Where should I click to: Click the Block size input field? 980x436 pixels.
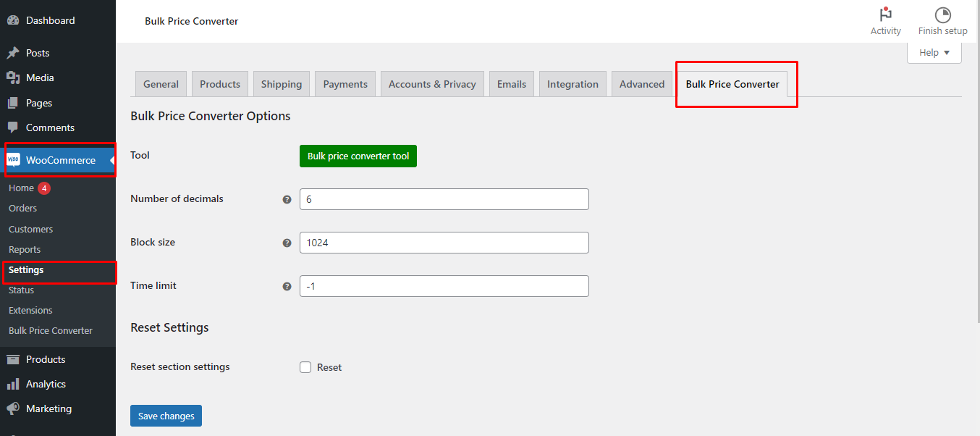[x=444, y=243]
